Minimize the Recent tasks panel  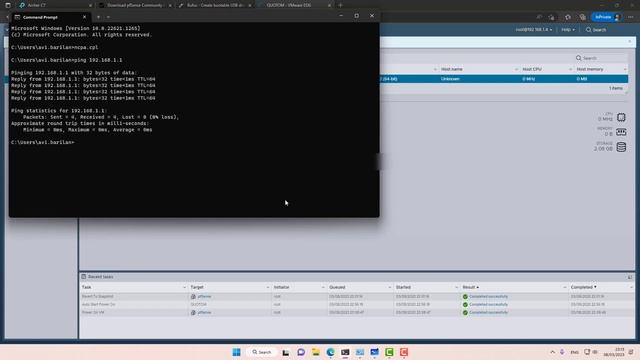pos(630,277)
